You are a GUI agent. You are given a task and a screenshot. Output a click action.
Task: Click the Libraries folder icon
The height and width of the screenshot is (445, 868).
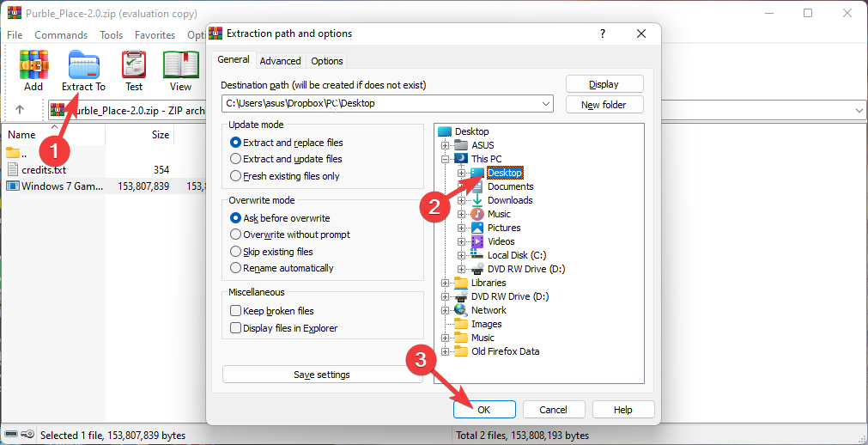[x=461, y=283]
